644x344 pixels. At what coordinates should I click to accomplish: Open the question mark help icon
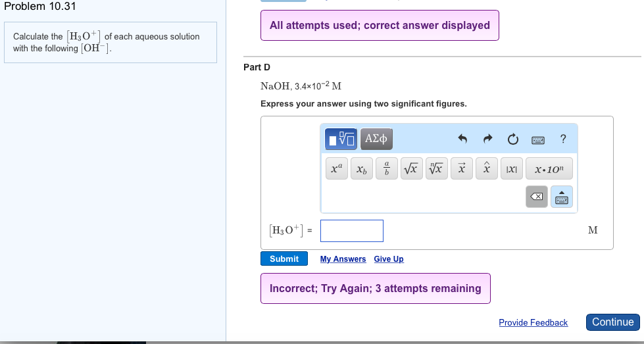[x=562, y=139]
